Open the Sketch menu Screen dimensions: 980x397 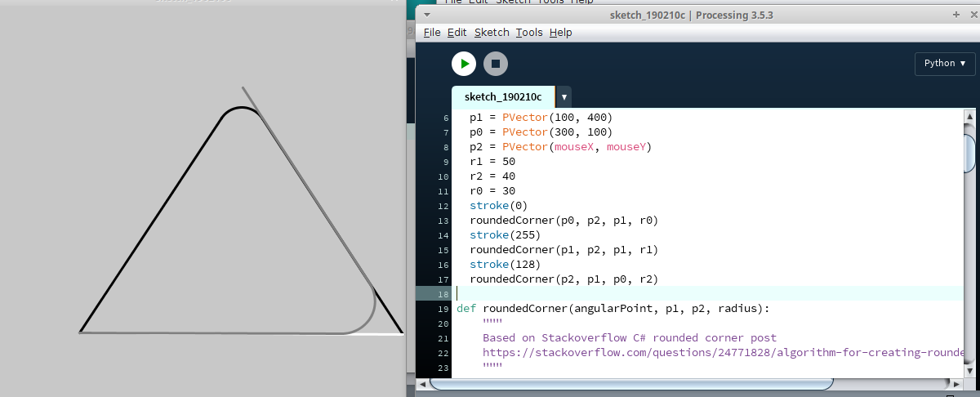pyautogui.click(x=492, y=33)
